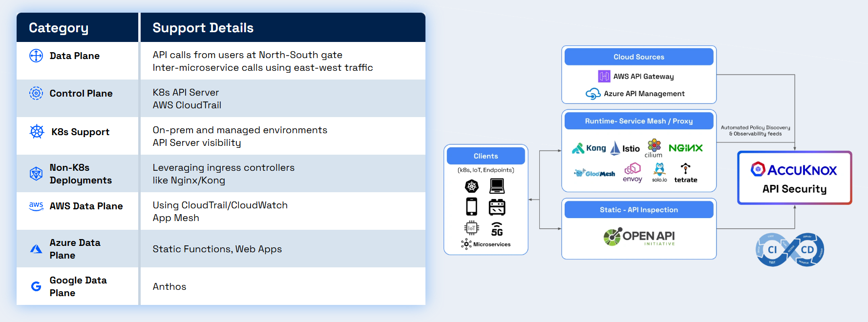868x322 pixels.
Task: Select the Static - API Inspection header
Action: (638, 210)
